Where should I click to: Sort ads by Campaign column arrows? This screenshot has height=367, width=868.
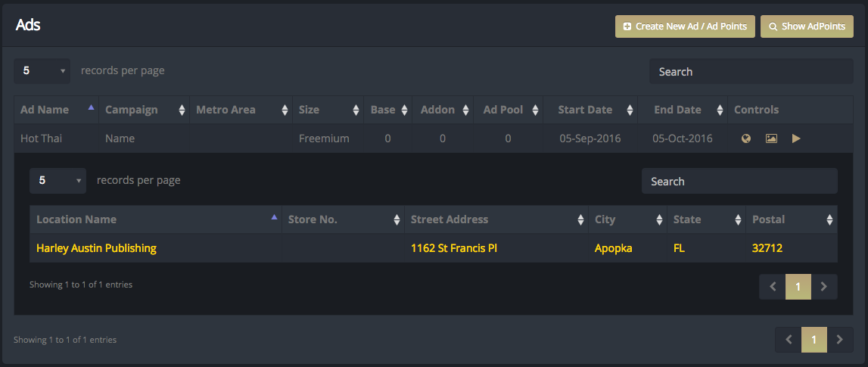(182, 110)
